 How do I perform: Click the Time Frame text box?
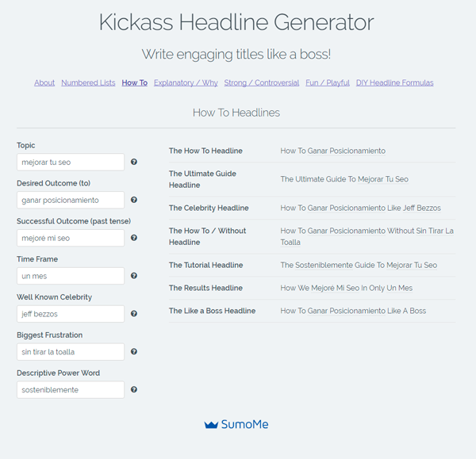tap(71, 276)
